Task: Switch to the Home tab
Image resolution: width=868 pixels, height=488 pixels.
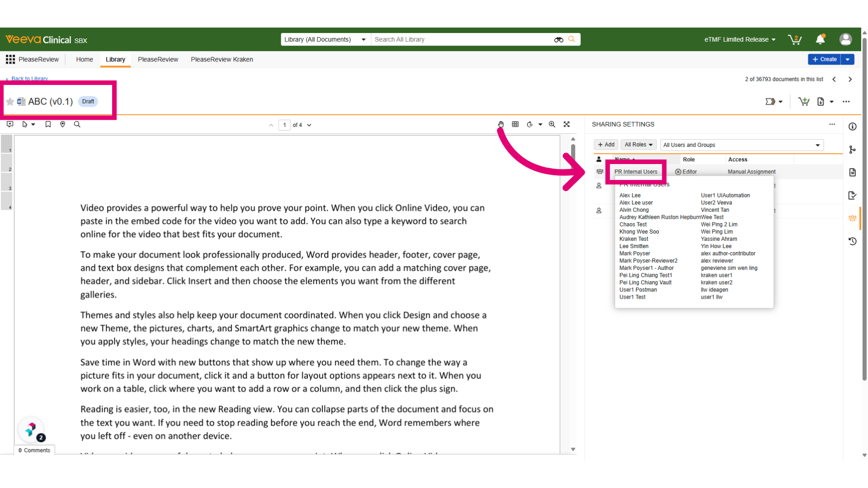Action: tap(85, 59)
